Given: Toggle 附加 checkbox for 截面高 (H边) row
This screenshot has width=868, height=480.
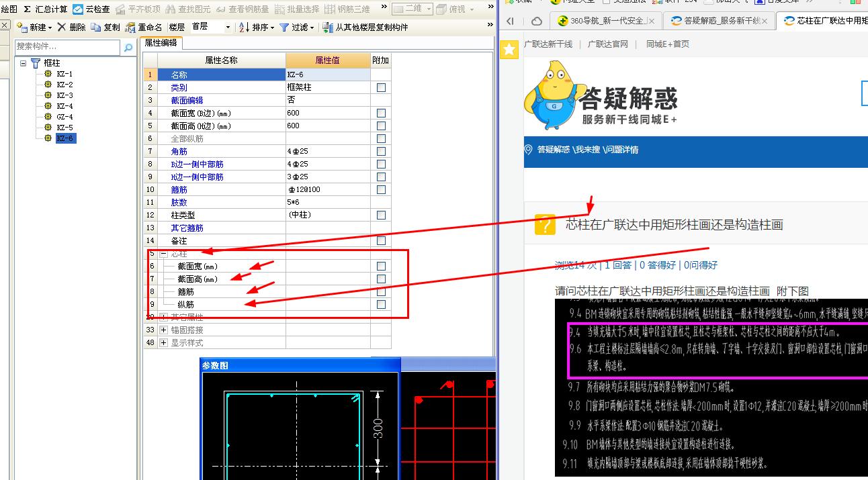Looking at the screenshot, I should click(x=381, y=126).
